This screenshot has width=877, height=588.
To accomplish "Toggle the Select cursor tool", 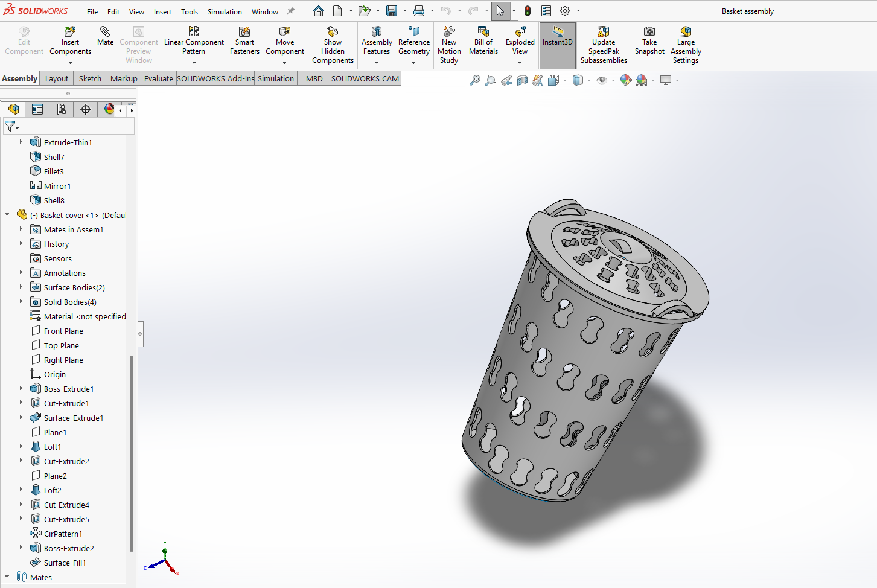I will point(500,11).
